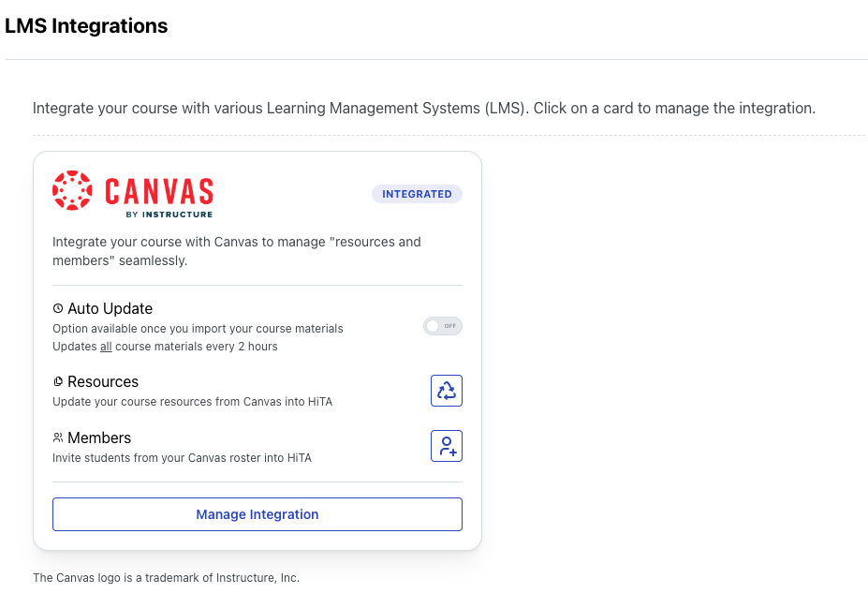Click "Option available once you import" text
This screenshot has height=608, width=868.
pos(198,329)
